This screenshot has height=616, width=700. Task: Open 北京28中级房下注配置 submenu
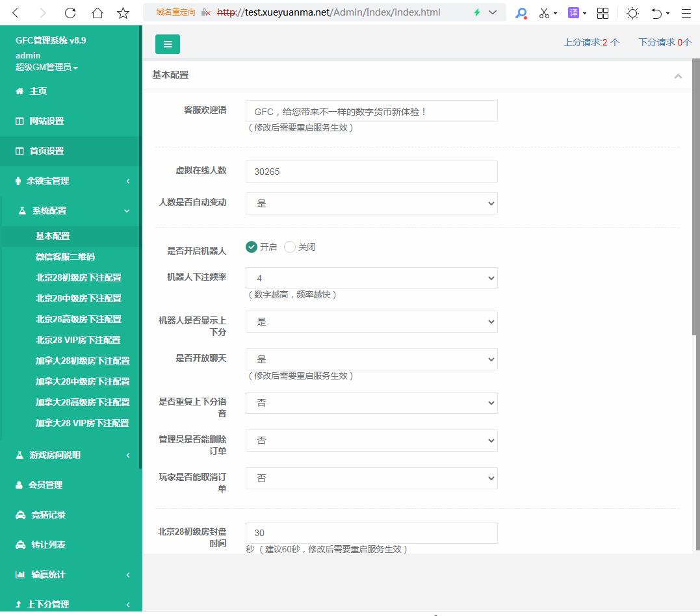(79, 298)
